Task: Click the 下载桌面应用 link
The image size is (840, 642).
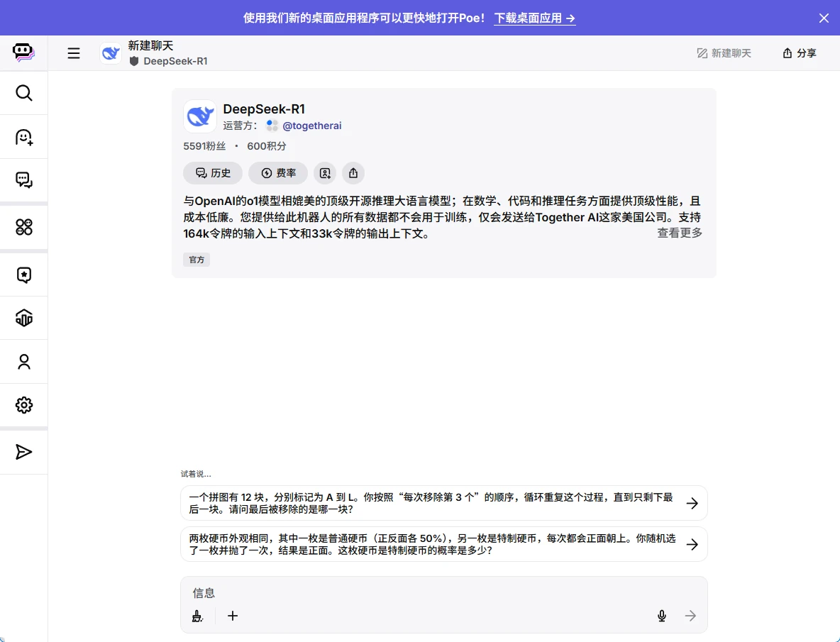Action: click(x=535, y=18)
